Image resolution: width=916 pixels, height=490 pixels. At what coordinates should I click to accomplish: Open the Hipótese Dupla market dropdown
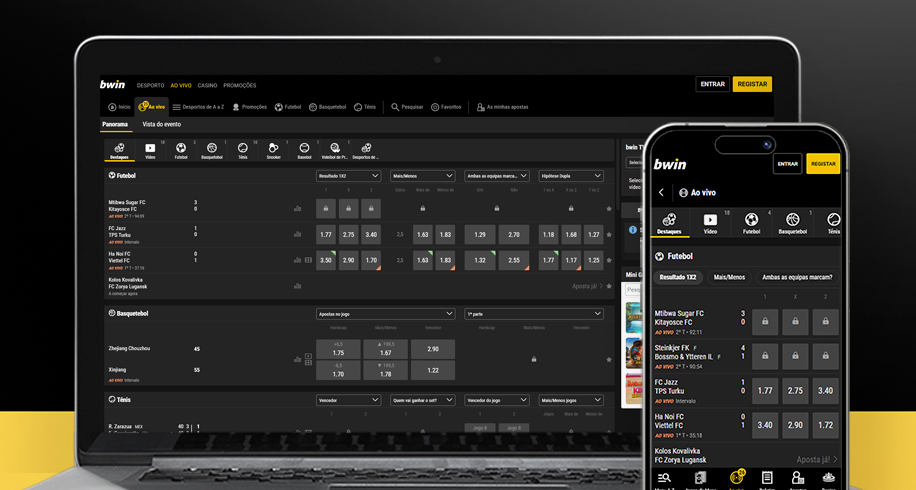tap(571, 176)
